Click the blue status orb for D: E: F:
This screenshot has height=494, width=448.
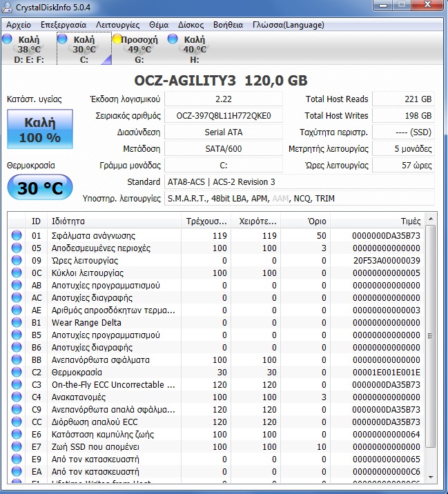(x=7, y=39)
